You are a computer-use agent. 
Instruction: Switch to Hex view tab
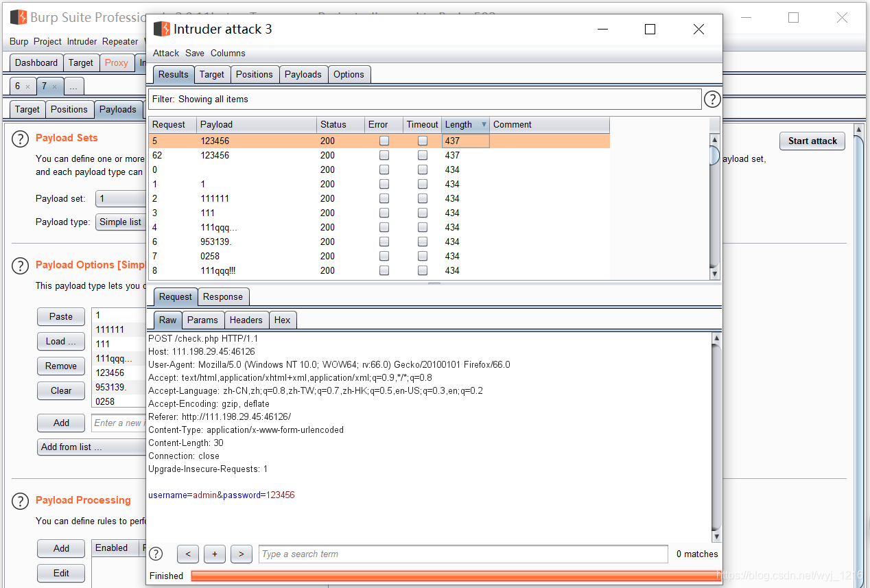click(283, 320)
